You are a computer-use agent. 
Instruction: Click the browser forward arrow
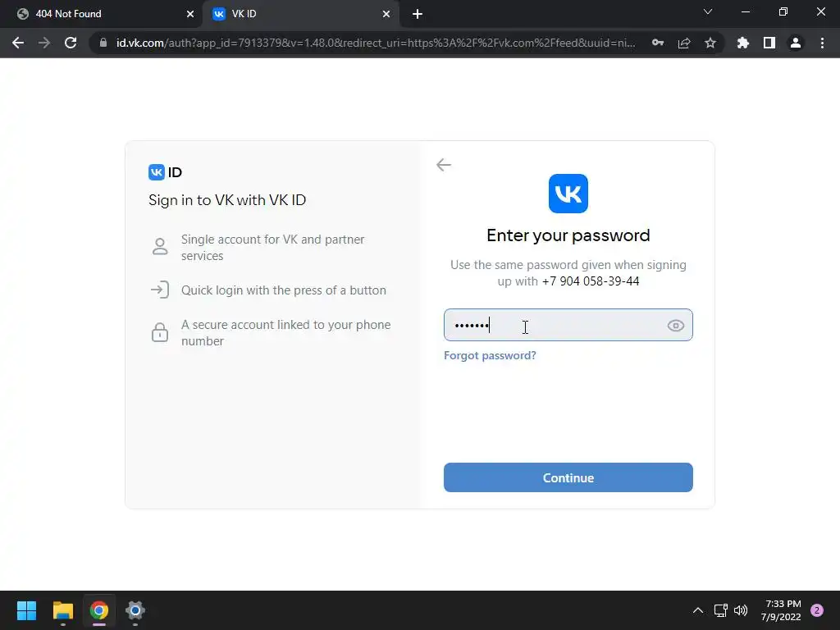tap(44, 43)
